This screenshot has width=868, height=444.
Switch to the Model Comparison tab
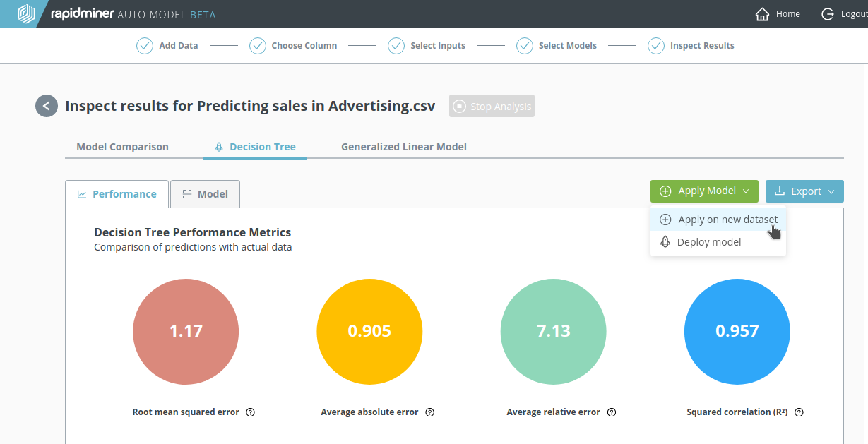[122, 147]
